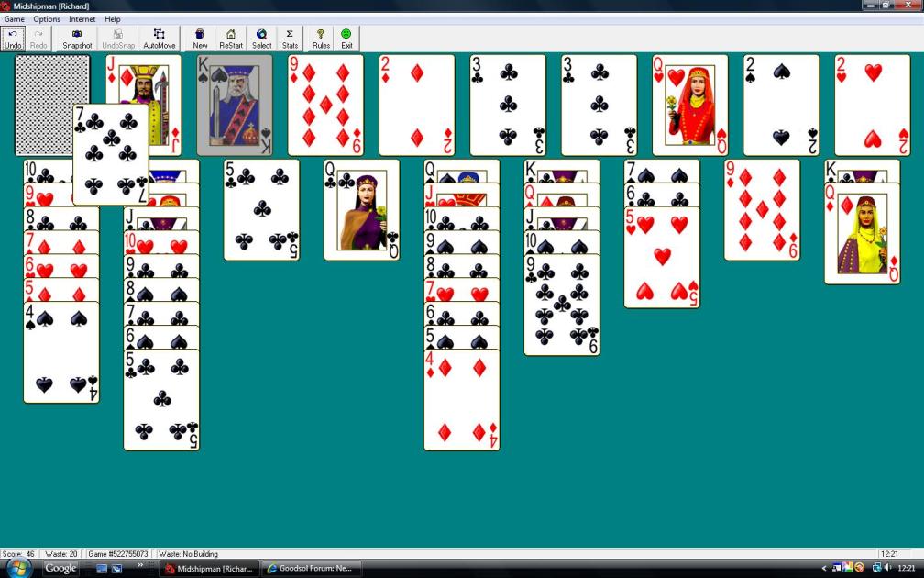
Task: Show Stats with the sigma icon
Action: [290, 39]
